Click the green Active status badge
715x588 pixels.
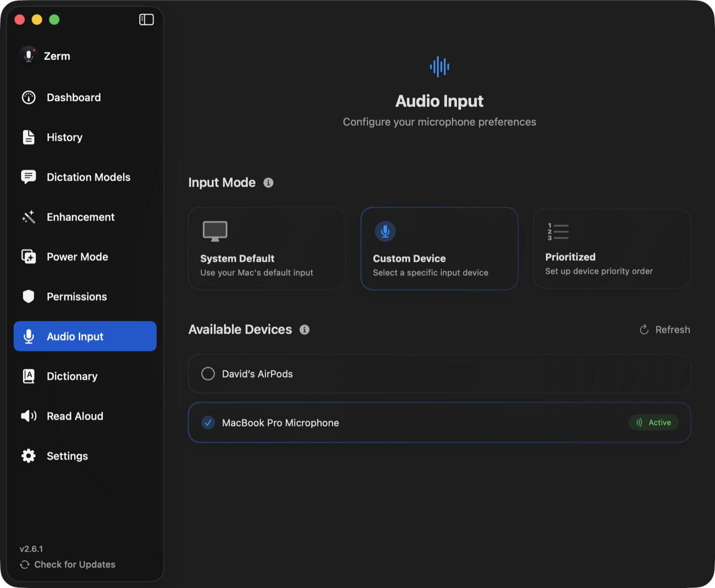pos(653,423)
